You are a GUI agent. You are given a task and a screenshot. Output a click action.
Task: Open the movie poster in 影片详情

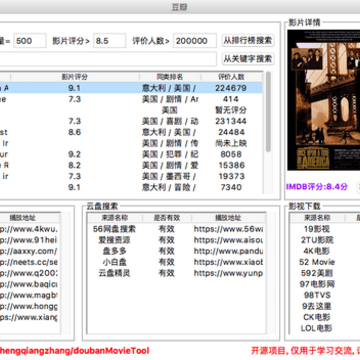tap(324, 100)
